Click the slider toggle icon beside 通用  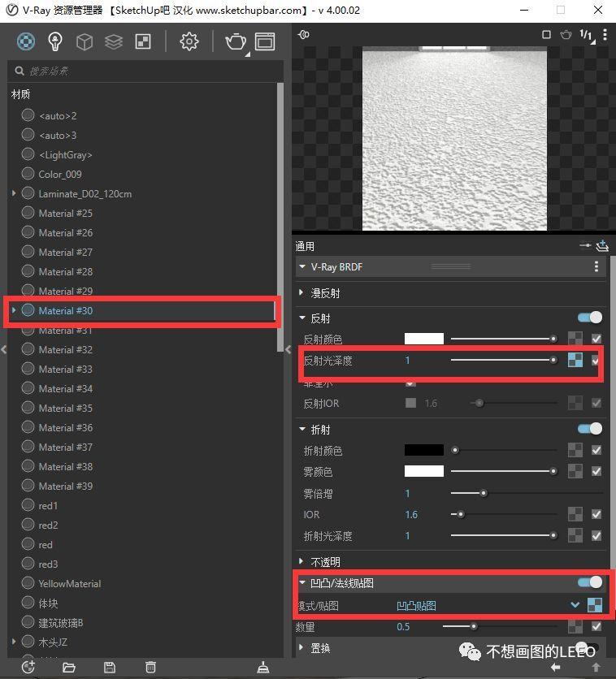585,245
